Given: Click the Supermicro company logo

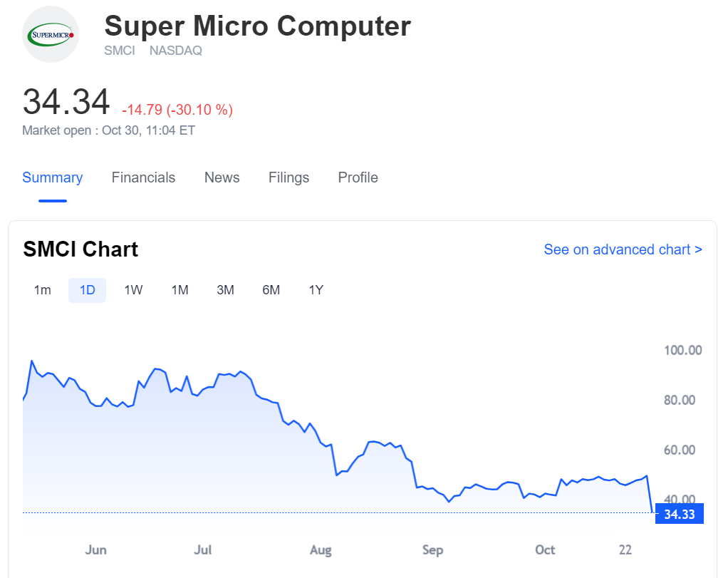Looking at the screenshot, I should (51, 34).
